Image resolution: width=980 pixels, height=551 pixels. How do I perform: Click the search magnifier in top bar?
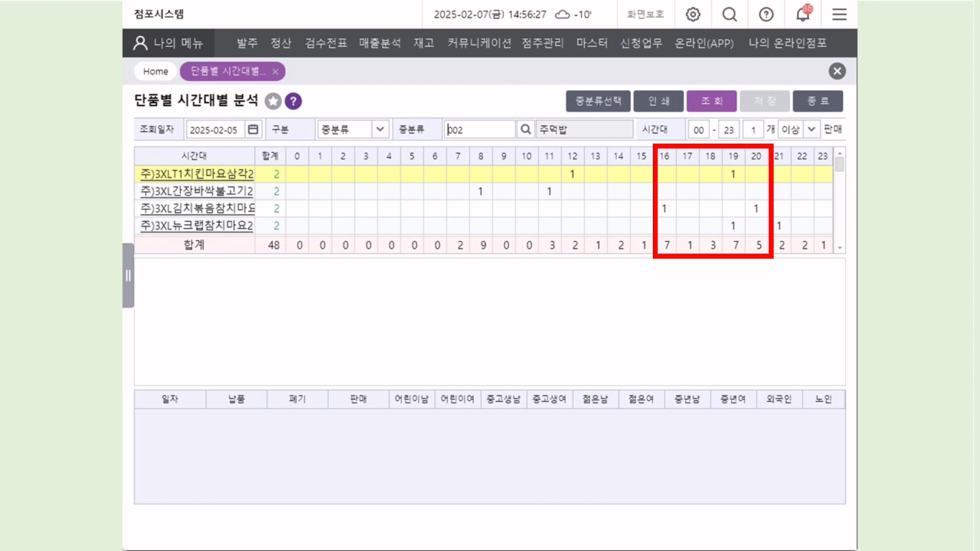click(729, 14)
